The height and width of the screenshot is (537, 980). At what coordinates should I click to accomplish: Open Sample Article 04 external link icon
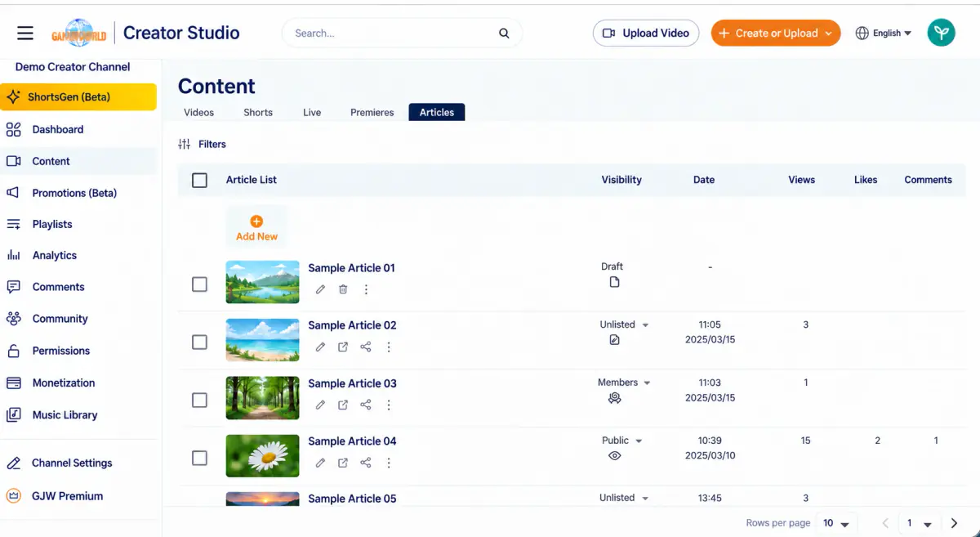point(343,463)
